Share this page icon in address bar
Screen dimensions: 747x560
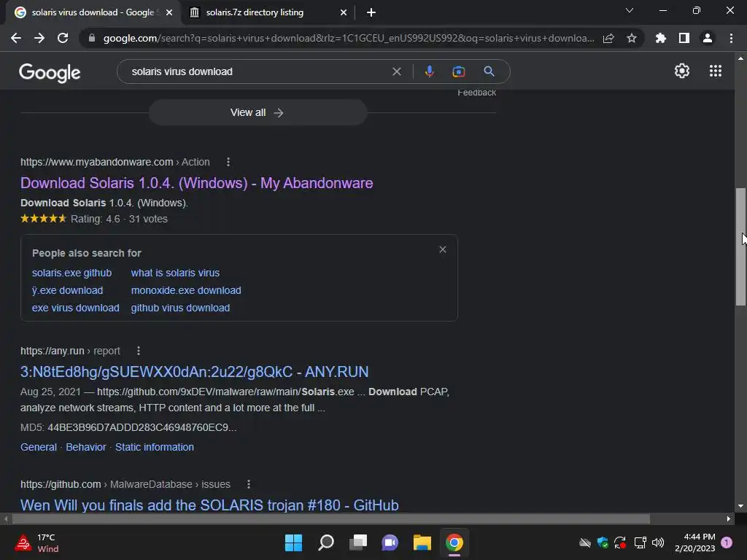608,38
